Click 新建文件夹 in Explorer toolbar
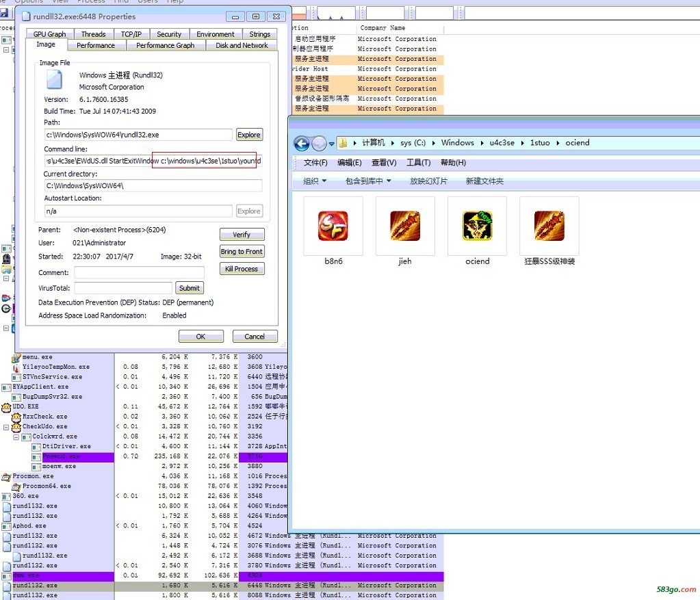 484,181
